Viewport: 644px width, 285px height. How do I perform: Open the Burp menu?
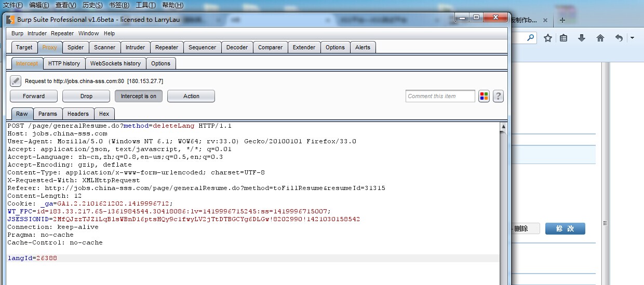click(x=17, y=33)
